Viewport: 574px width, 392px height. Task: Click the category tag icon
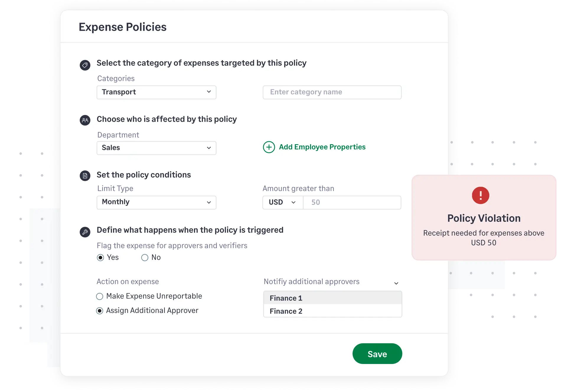tap(85, 65)
